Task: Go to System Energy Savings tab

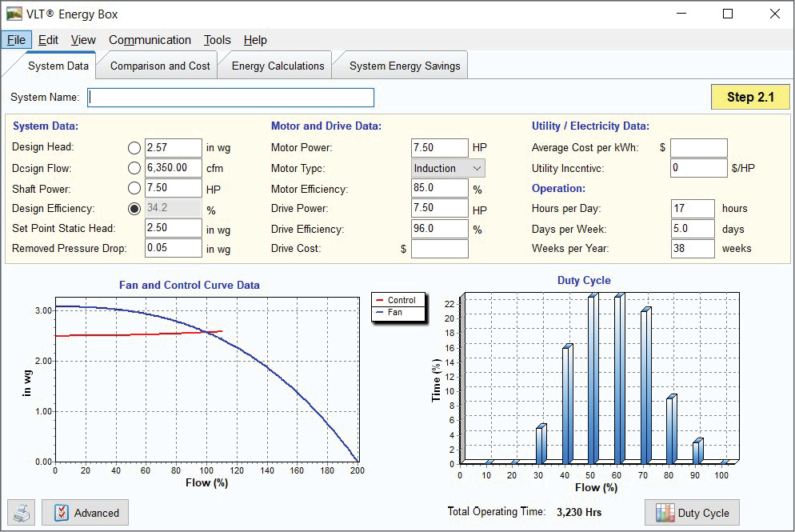Action: [x=405, y=66]
